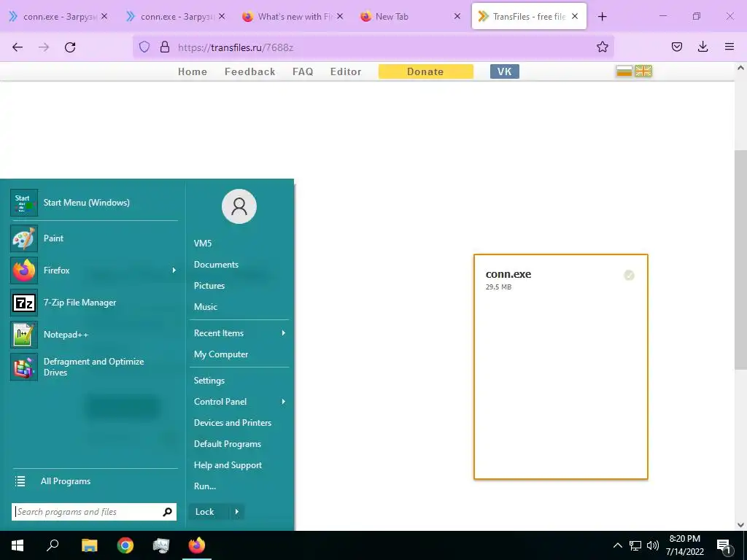Open My Computer from start menu
Screen dimensions: 747x560
point(221,354)
